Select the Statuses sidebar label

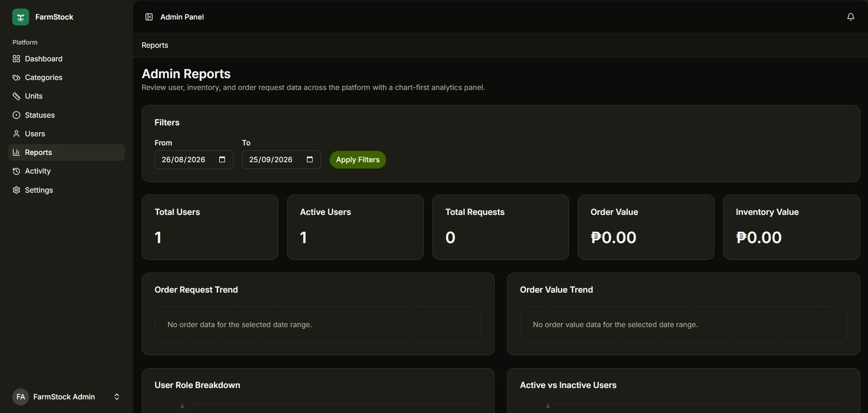tap(40, 115)
